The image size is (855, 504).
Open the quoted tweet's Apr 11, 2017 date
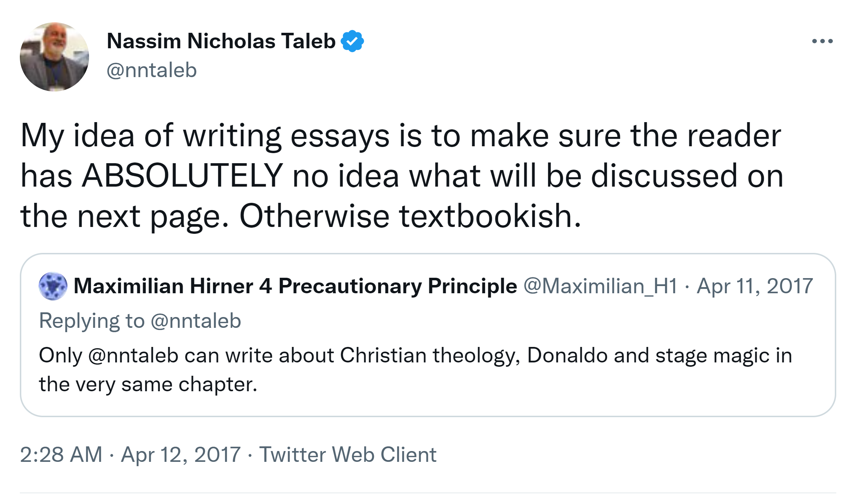(x=755, y=286)
